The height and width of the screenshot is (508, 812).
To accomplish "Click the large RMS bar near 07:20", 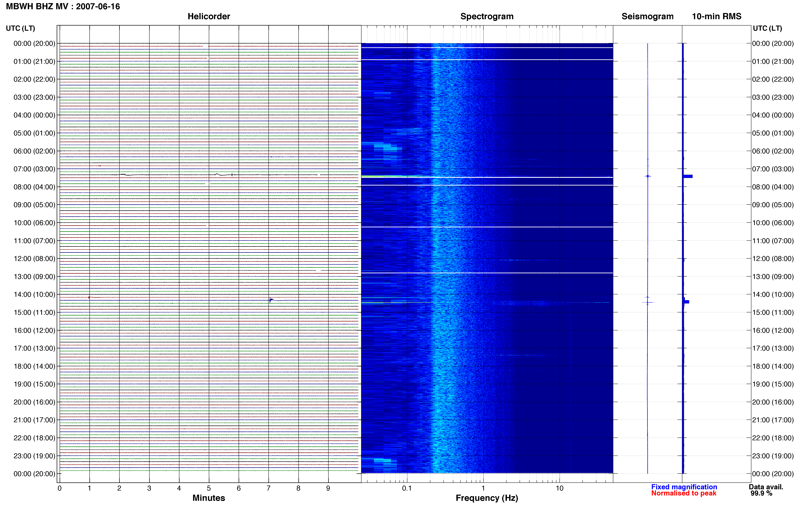I will (x=687, y=176).
